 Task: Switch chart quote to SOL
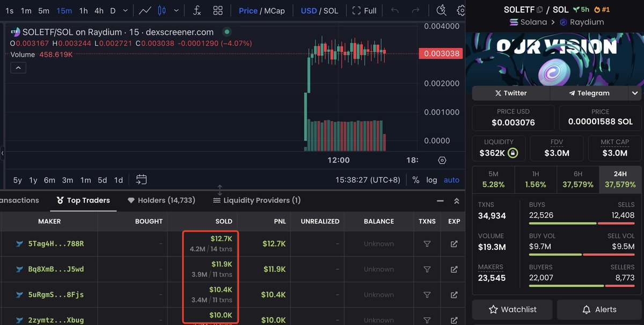tap(331, 11)
